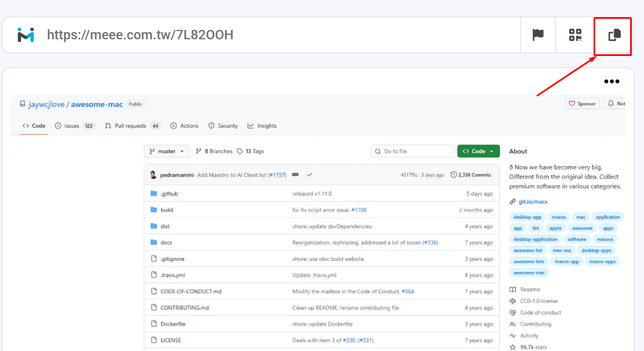Click the report flag icon
This screenshot has height=351, width=644.
tap(538, 35)
